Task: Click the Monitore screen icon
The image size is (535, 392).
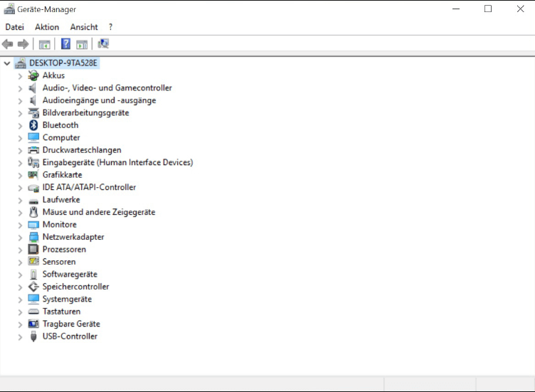Action: [x=33, y=225]
